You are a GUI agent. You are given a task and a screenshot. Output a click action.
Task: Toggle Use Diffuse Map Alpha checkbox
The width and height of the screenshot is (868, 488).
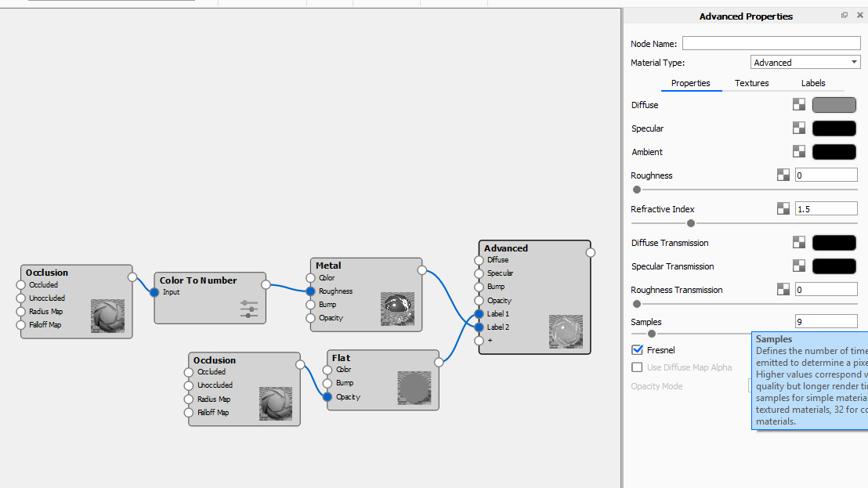(637, 367)
